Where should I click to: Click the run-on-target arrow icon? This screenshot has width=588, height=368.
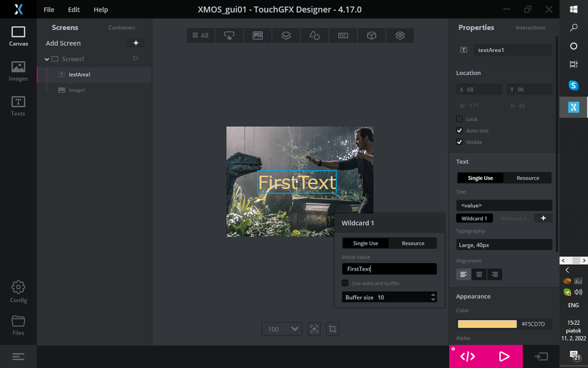[541, 356]
